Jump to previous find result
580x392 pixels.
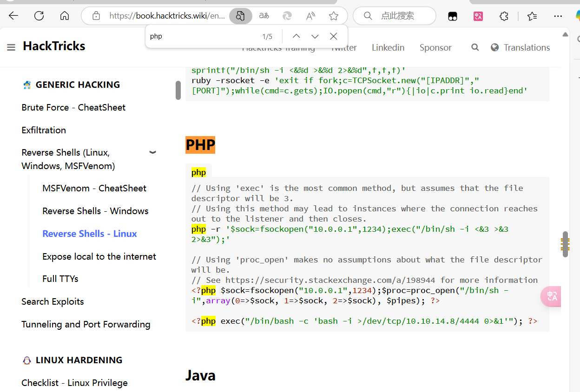pyautogui.click(x=296, y=36)
